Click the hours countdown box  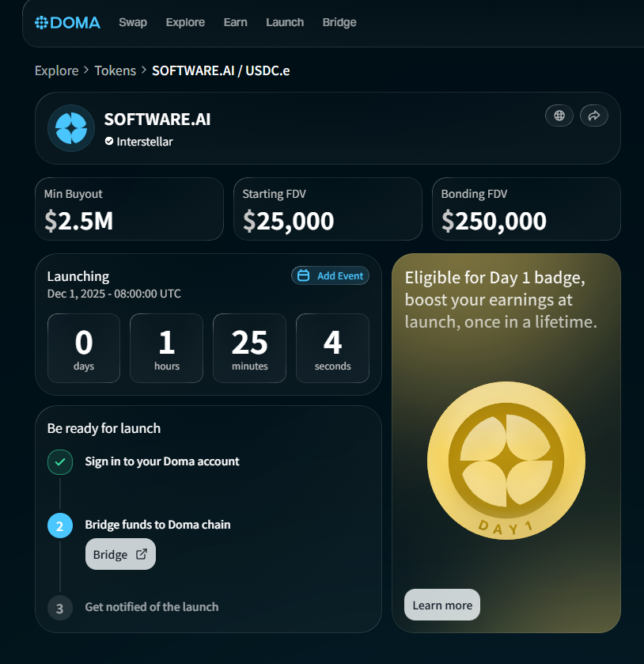(x=166, y=348)
